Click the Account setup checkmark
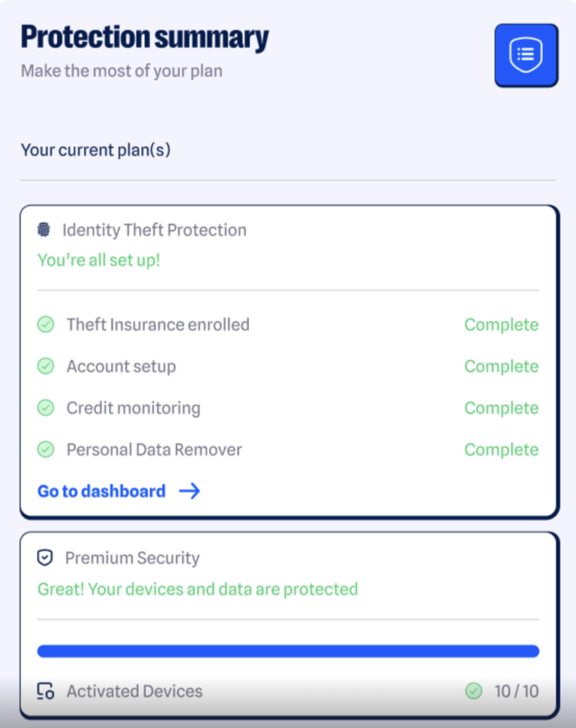576x728 pixels. 46,366
